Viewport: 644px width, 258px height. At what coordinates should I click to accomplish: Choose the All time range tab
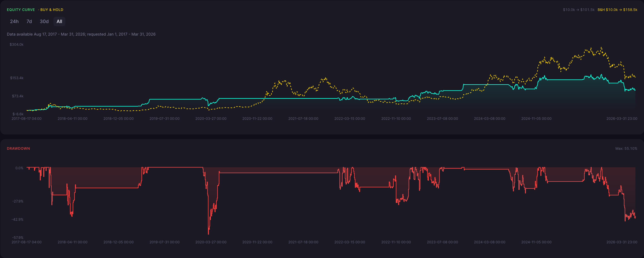pyautogui.click(x=59, y=21)
